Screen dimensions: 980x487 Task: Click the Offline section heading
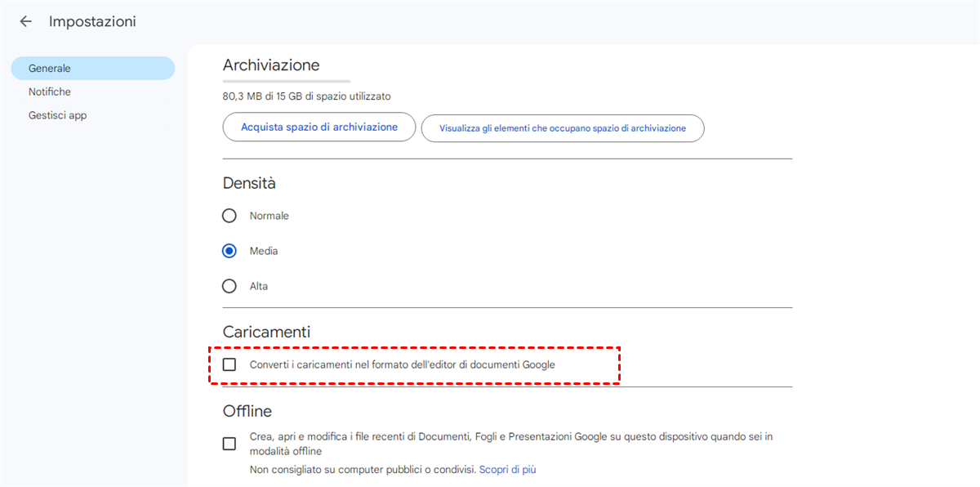247,411
